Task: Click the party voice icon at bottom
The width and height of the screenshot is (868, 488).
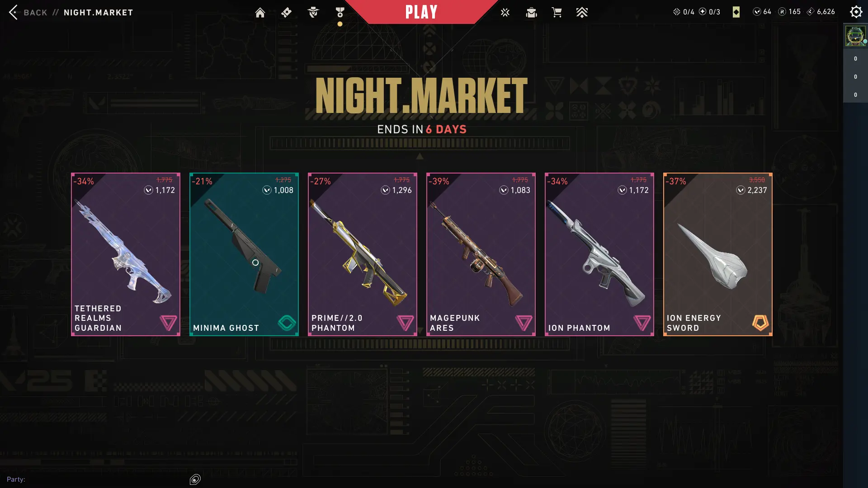Action: [195, 479]
